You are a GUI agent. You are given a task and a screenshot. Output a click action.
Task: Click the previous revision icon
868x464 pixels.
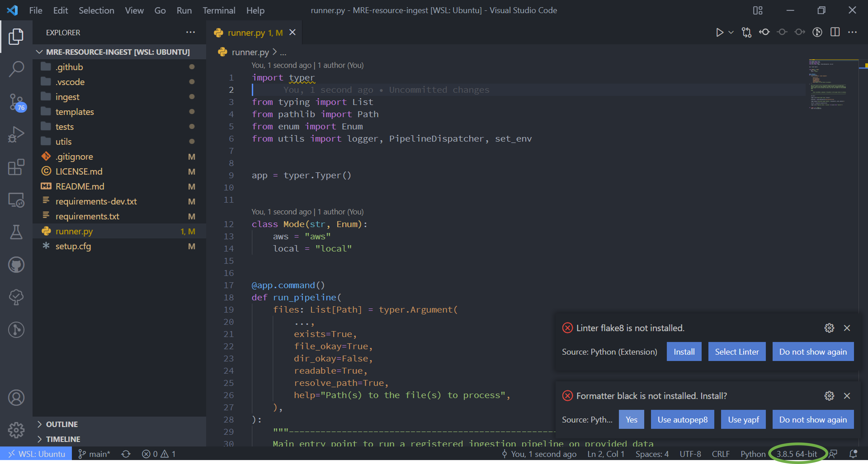pos(782,32)
